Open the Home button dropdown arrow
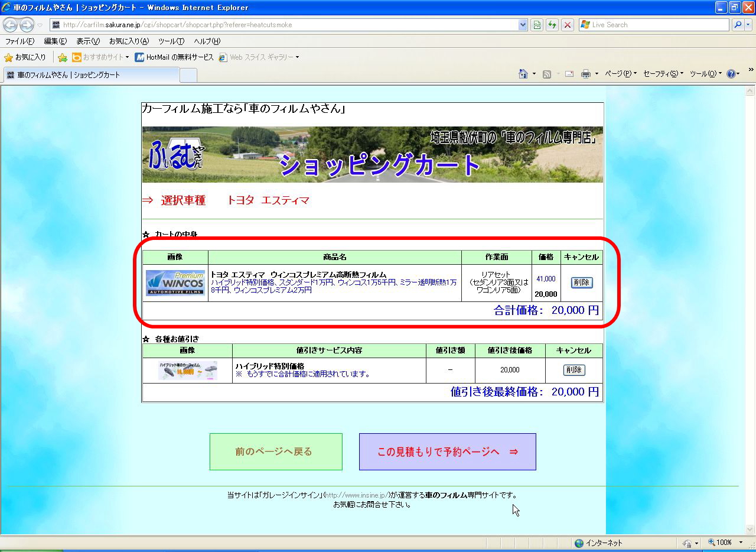Image resolution: width=756 pixels, height=552 pixels. pos(534,74)
